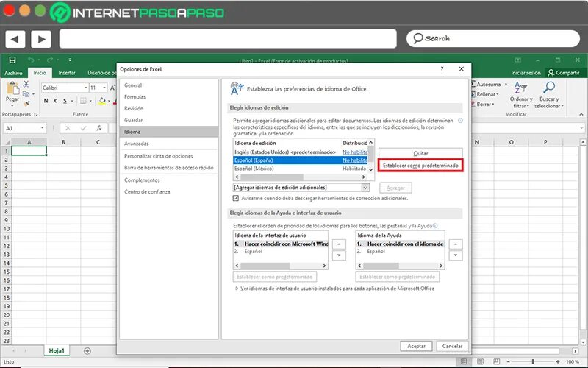The image size is (588, 368).
Task: Click the insert function fx icon
Action: tap(99, 128)
